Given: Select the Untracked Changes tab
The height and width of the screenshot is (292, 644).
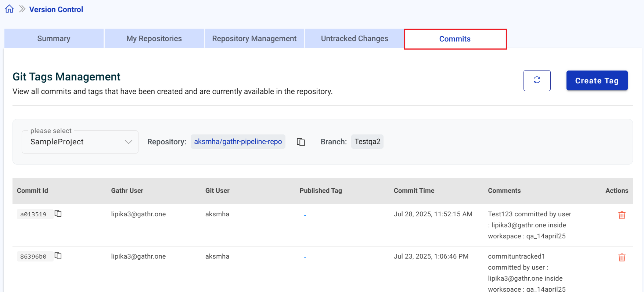Looking at the screenshot, I should pos(355,39).
